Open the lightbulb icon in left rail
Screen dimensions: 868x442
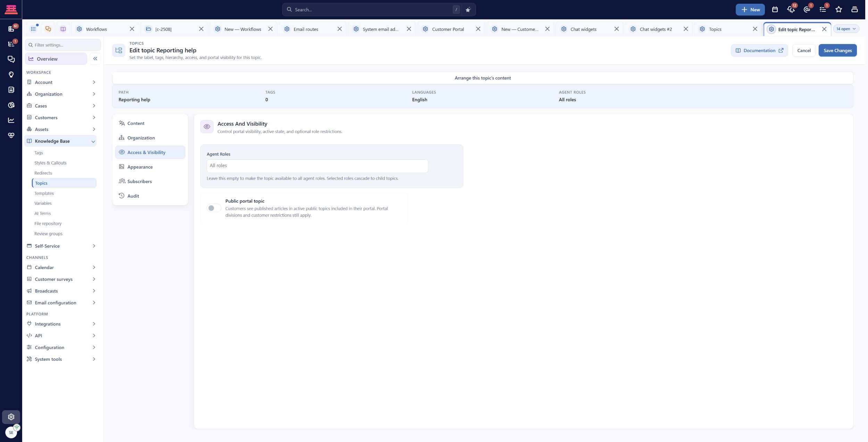[x=11, y=75]
